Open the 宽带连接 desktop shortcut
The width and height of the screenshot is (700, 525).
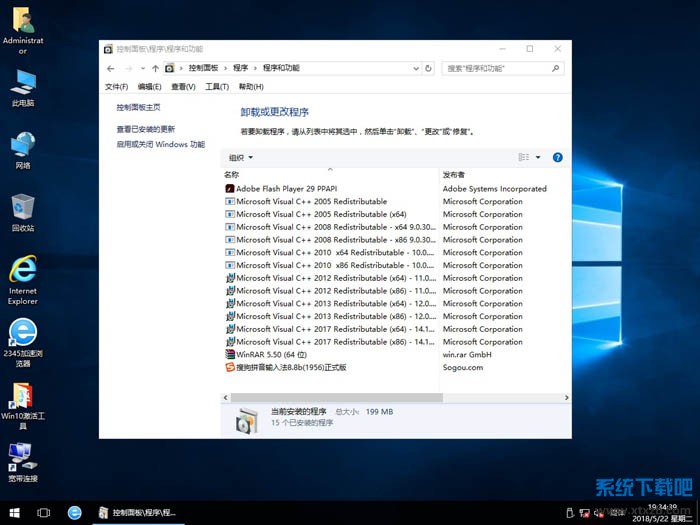point(23,462)
